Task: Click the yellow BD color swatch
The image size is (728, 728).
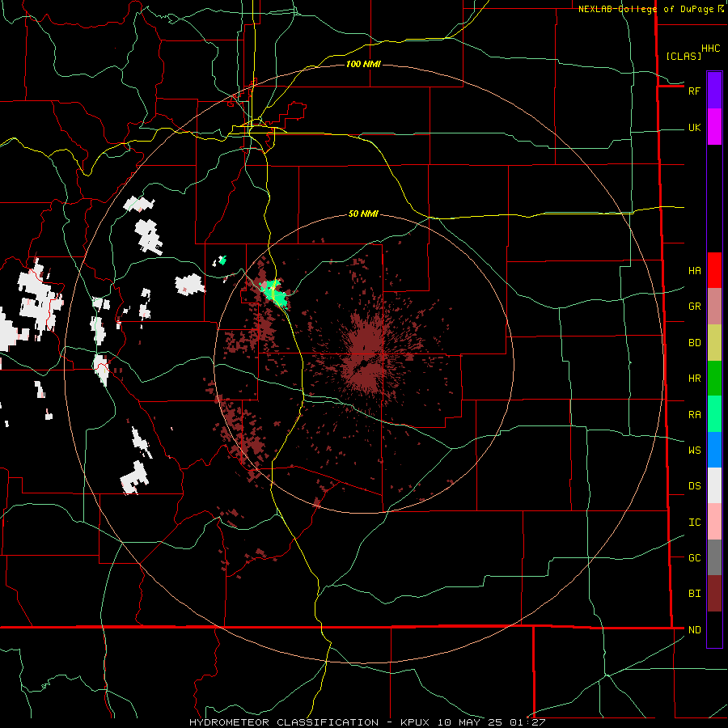Action: pos(714,343)
